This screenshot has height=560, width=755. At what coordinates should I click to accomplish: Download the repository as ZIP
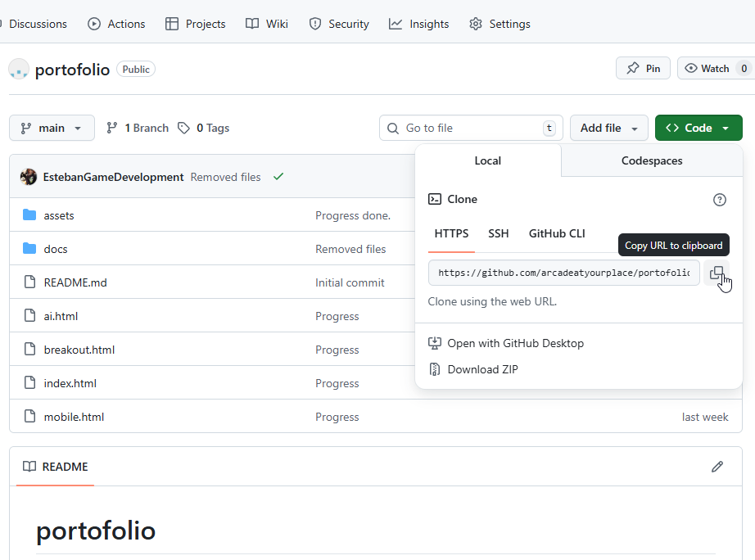click(482, 369)
